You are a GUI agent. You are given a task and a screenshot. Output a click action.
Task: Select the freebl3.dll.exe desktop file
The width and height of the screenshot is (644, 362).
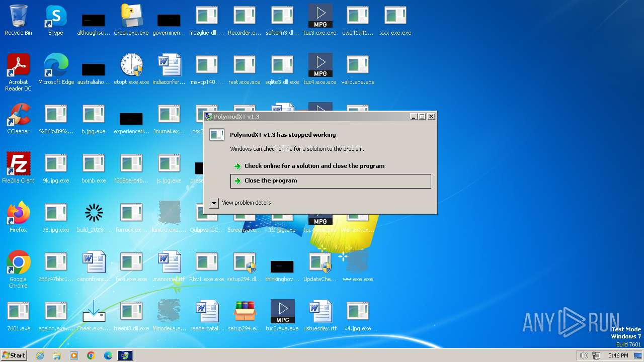tap(131, 316)
